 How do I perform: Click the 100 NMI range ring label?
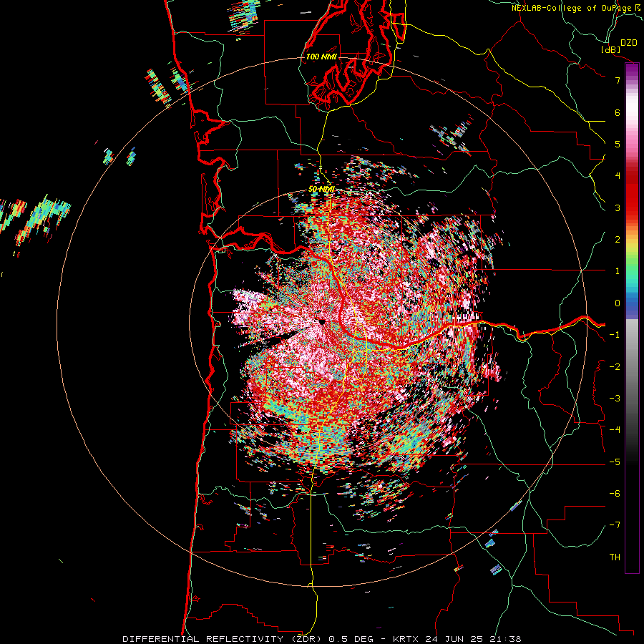tap(321, 57)
